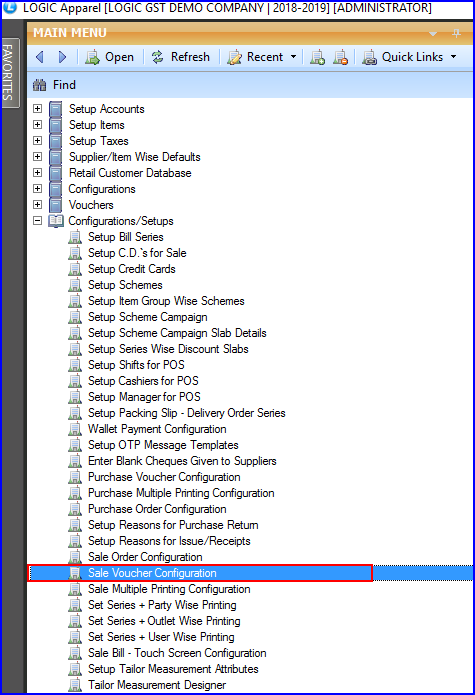Screen dimensions: 475x695
Task: Open Setup C.D.'s for Sale
Action: (137, 253)
